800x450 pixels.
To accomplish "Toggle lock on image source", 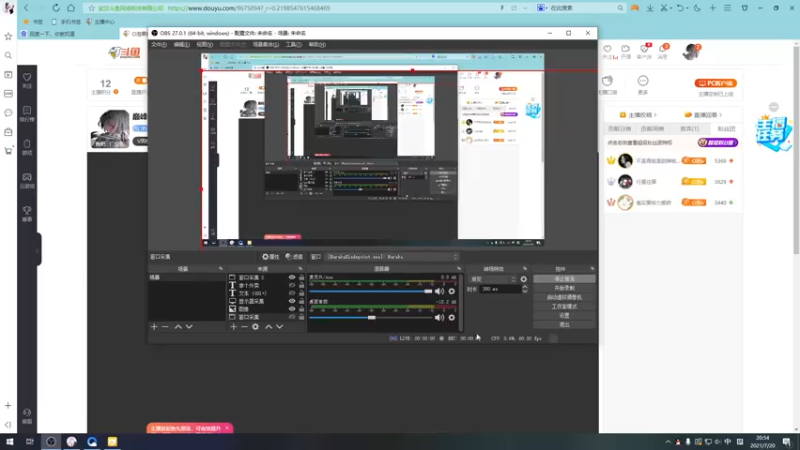I will click(302, 309).
